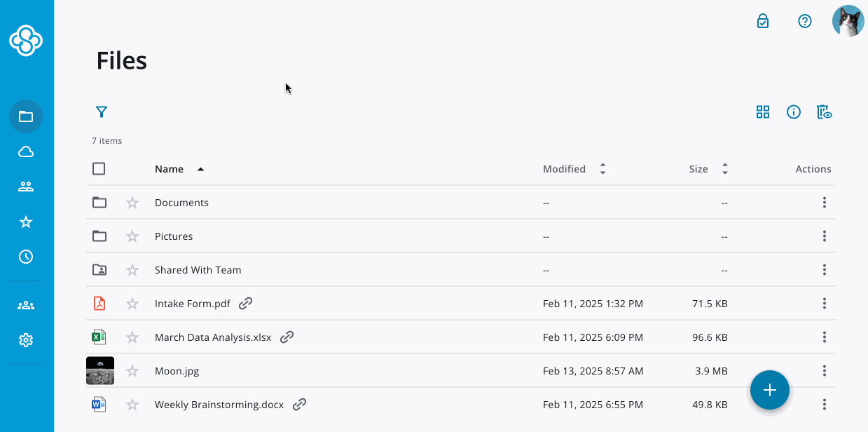Open actions menu for Shared With Team
This screenshot has width=868, height=432.
point(825,270)
